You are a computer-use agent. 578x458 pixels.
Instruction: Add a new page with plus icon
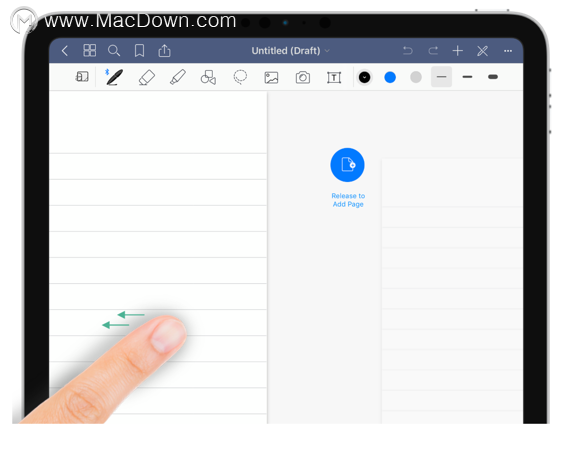[458, 51]
